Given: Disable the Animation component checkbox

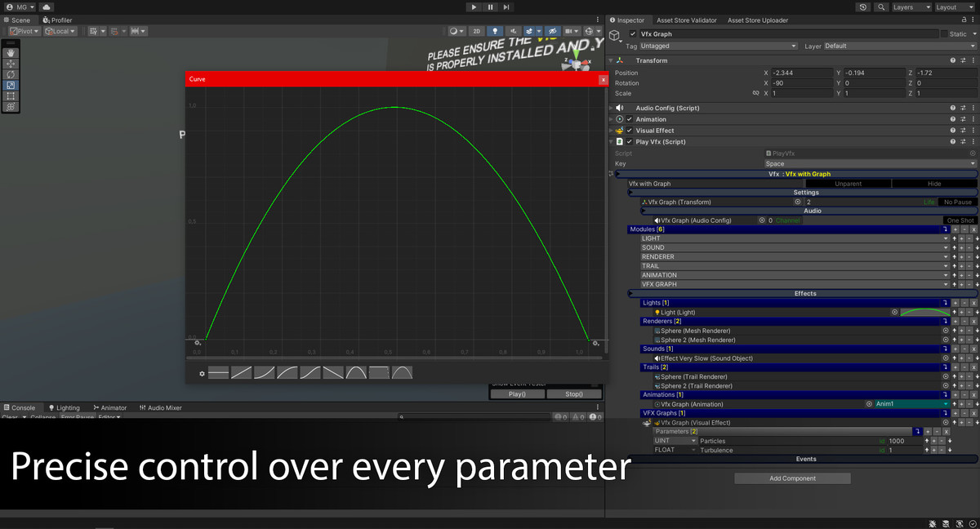Looking at the screenshot, I should point(630,119).
